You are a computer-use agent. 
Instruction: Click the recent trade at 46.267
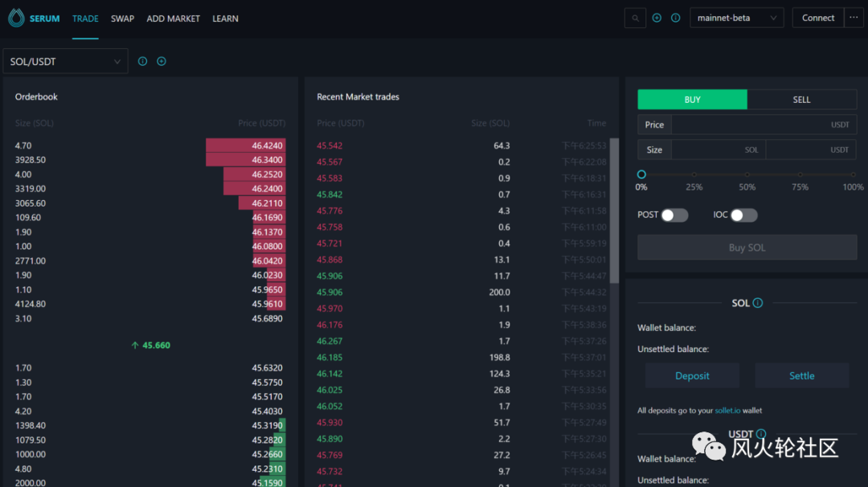[x=330, y=341]
